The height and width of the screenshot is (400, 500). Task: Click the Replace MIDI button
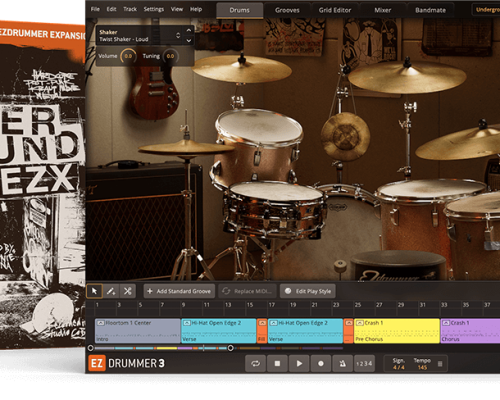(x=247, y=291)
